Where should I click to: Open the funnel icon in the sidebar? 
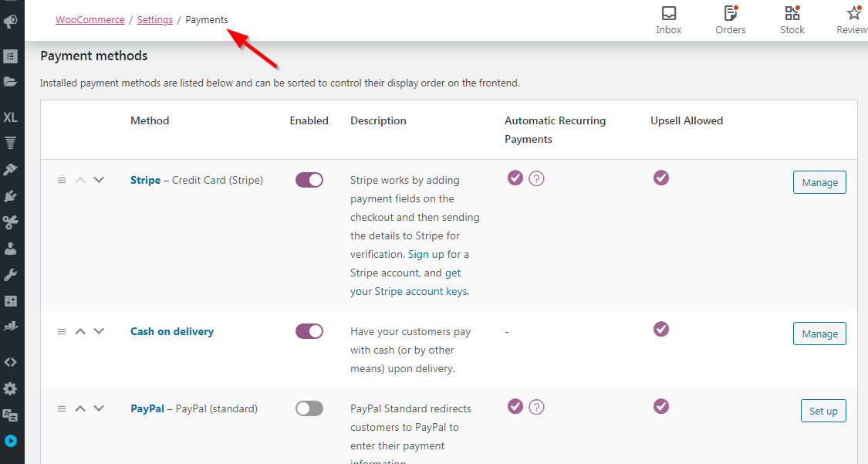coord(11,144)
